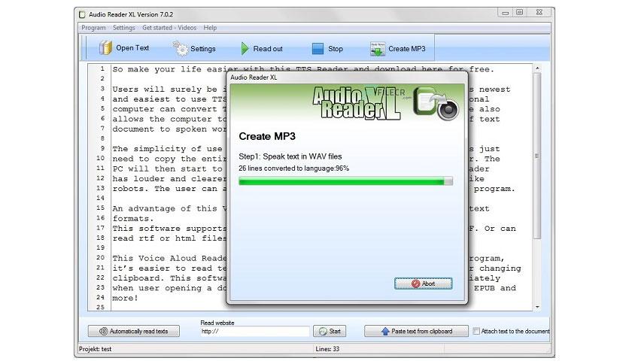The width and height of the screenshot is (629, 364).
Task: Click the Stop label in toolbar
Action: coord(336,48)
